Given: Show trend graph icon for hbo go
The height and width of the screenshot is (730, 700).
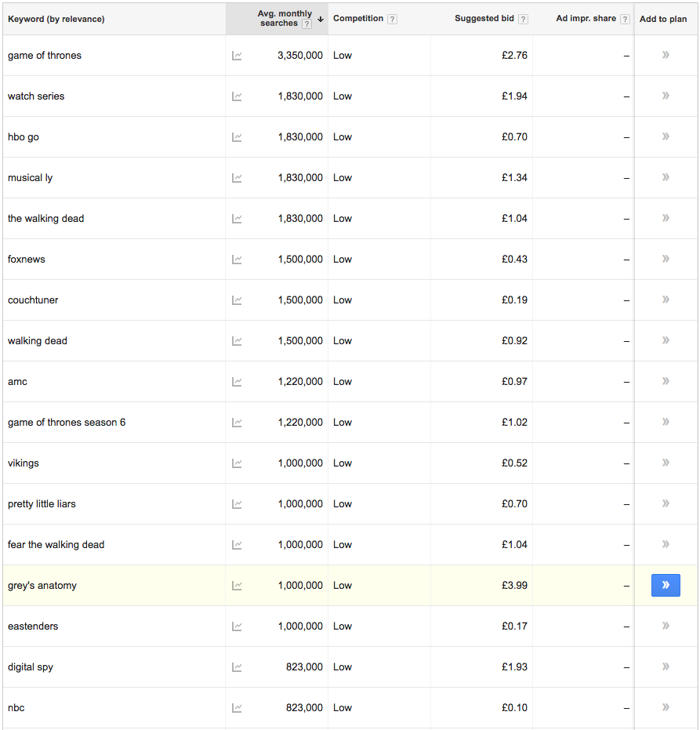Looking at the screenshot, I should (237, 137).
